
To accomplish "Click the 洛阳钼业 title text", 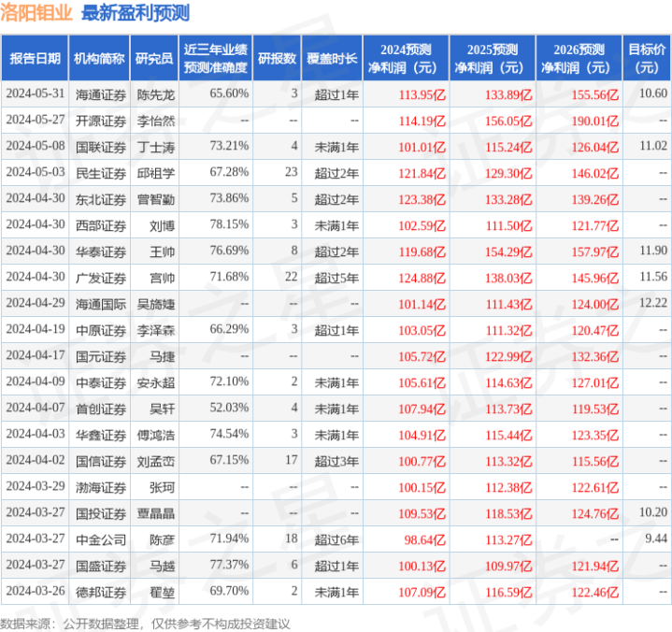I will [36, 13].
